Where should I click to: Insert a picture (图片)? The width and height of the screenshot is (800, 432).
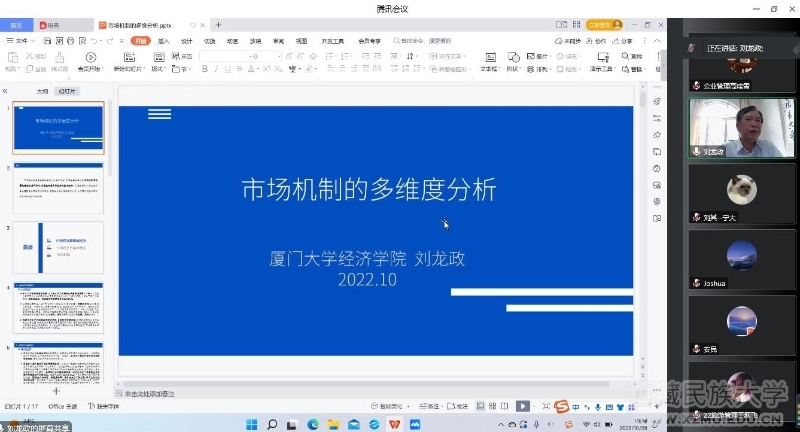tap(537, 56)
